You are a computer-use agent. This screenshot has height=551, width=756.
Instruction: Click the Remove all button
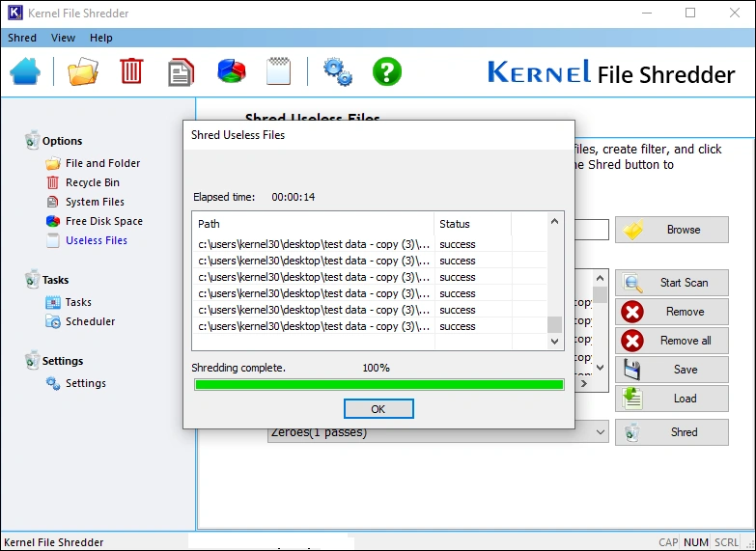tap(671, 341)
